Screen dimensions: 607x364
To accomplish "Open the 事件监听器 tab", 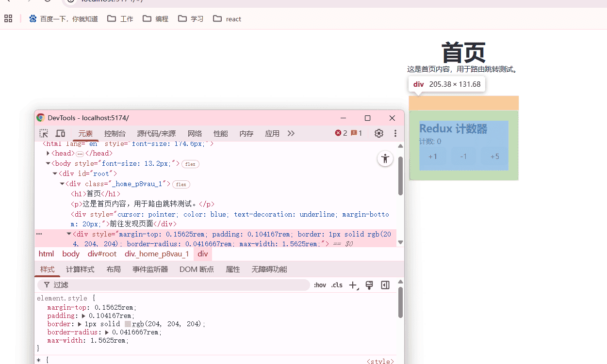I will tap(150, 269).
